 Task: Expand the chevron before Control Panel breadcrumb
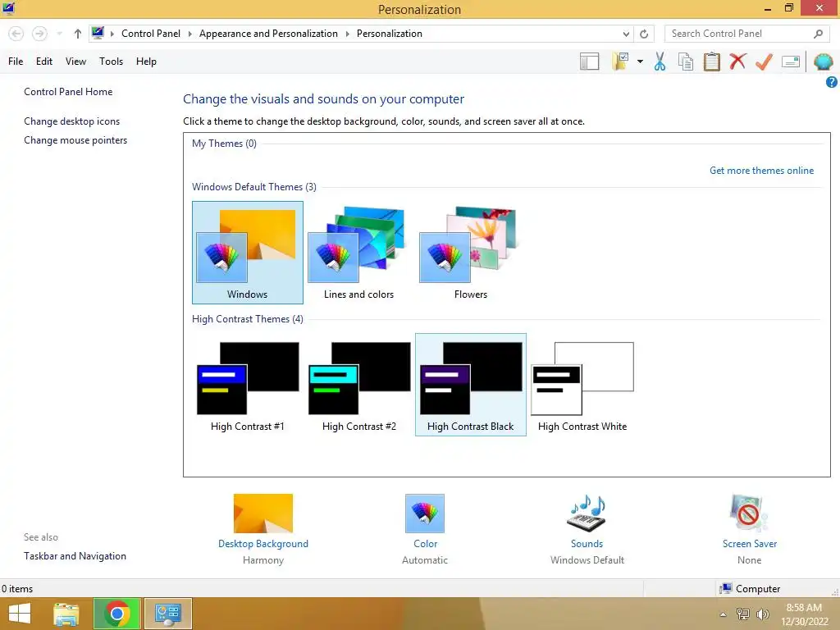point(112,34)
